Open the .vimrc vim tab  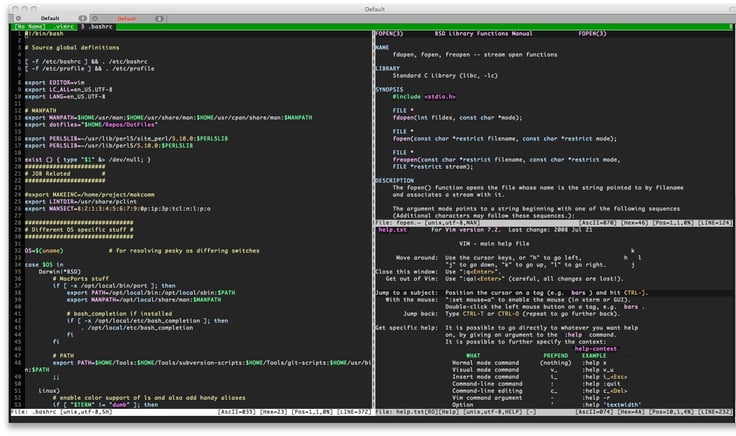[65, 27]
